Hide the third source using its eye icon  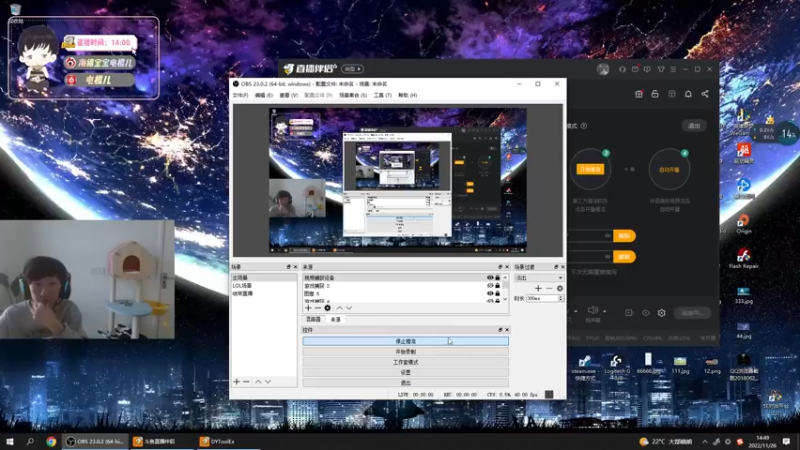tap(490, 293)
